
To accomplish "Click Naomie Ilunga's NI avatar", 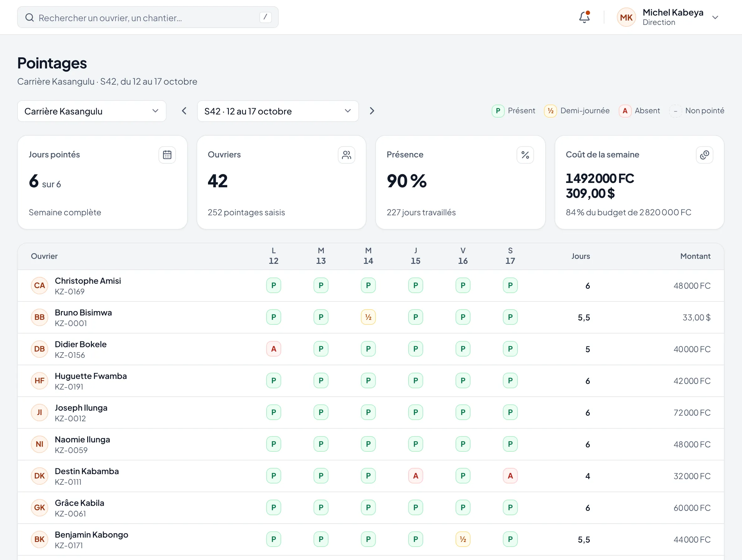I will pos(39,444).
